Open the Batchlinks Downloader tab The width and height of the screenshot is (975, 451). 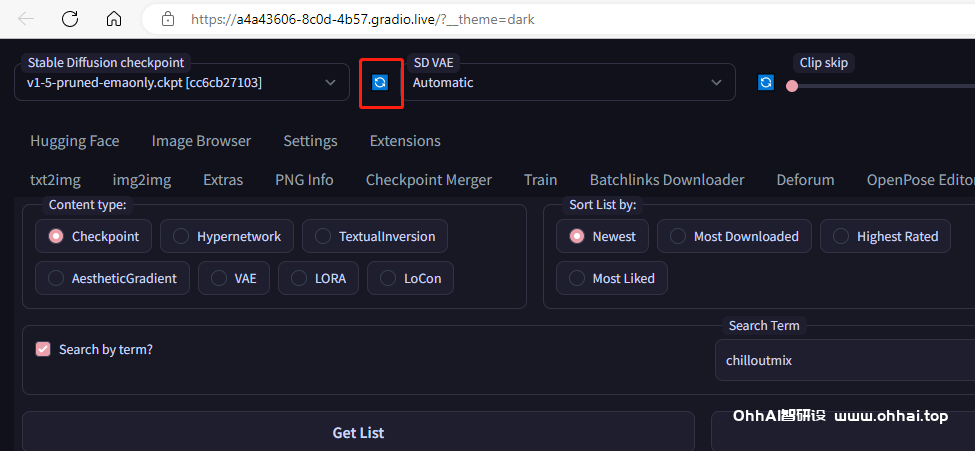click(x=667, y=180)
